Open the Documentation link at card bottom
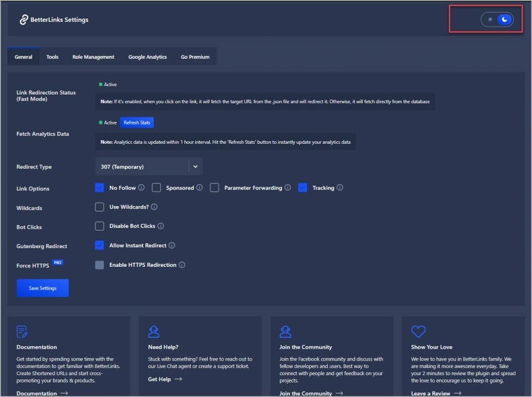Screen dimensions: 532x397 37,393
